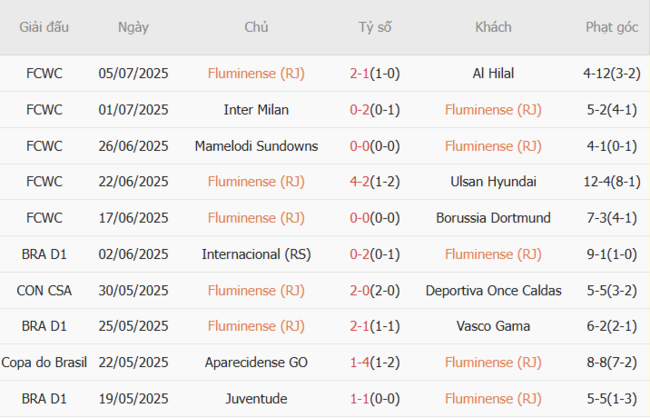Click the Ngày column header
Viewport: 650px width, 418px height.
pyautogui.click(x=133, y=28)
